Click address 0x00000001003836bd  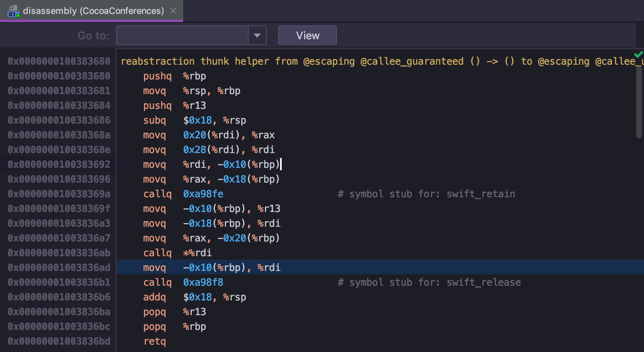59,341
